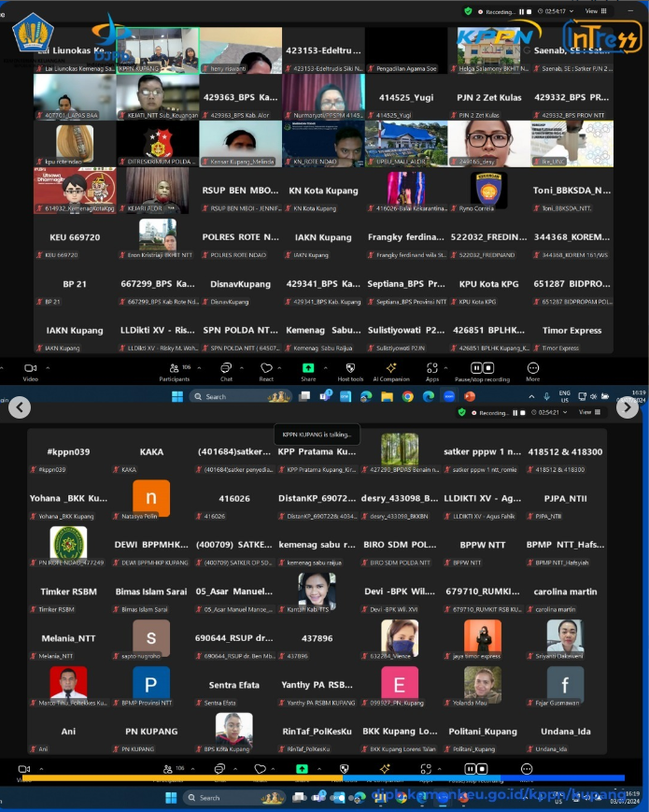Screen dimensions: 649x812
Task: Open the More options in upper toolbar
Action: [532, 371]
